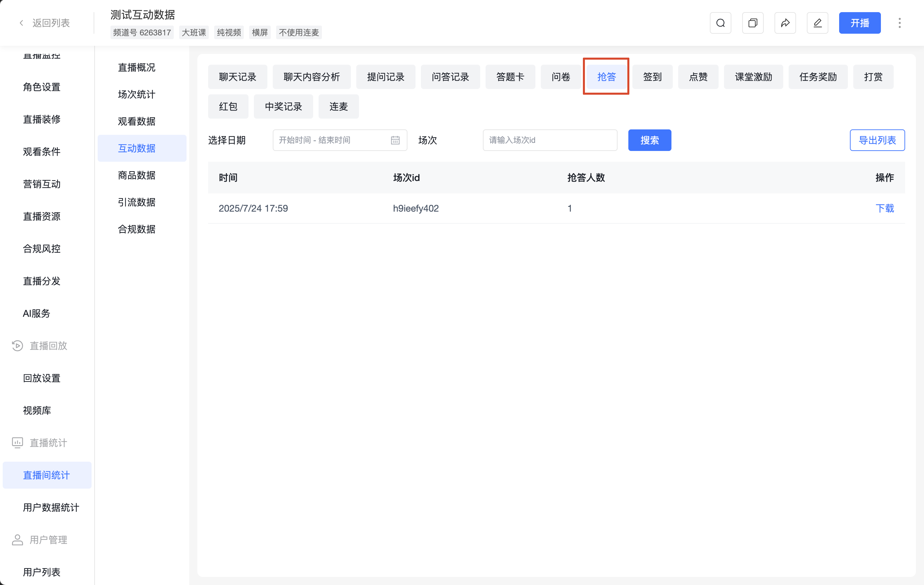
Task: Go to 直播资源 in left sidebar
Action: pos(41,217)
